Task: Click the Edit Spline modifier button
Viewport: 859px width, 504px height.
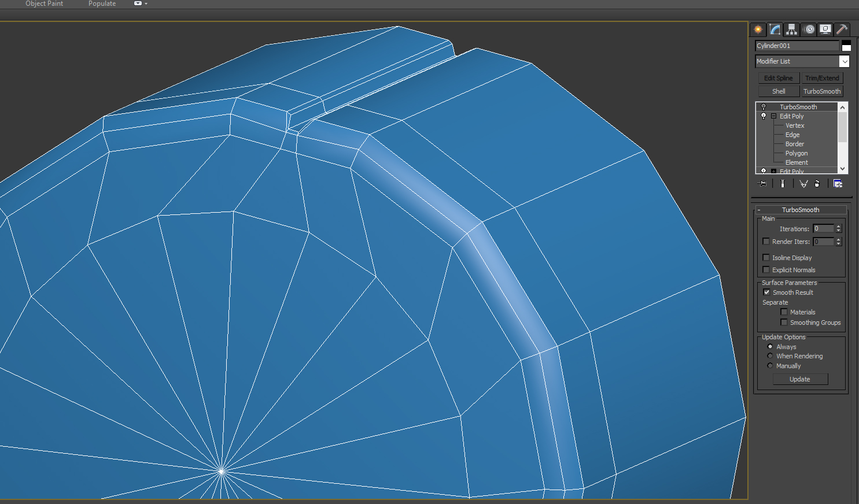Action: 779,78
